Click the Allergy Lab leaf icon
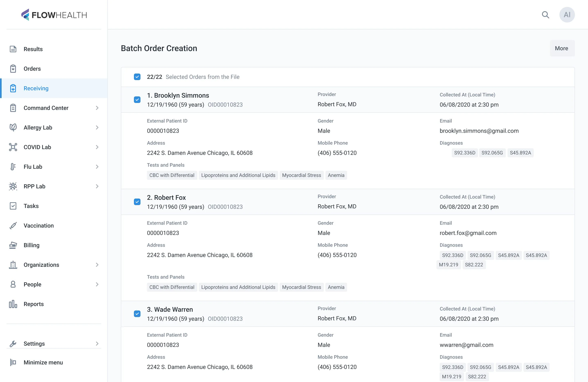 coord(13,127)
